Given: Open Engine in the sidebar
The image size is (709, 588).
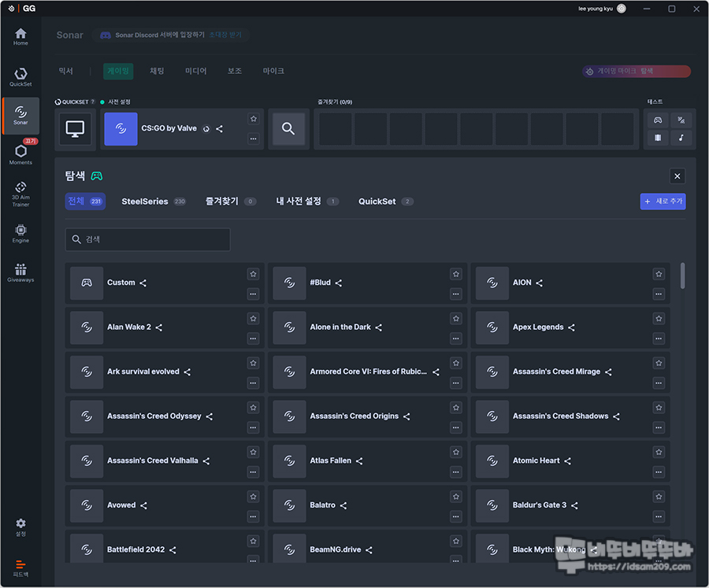Looking at the screenshot, I should pyautogui.click(x=20, y=233).
